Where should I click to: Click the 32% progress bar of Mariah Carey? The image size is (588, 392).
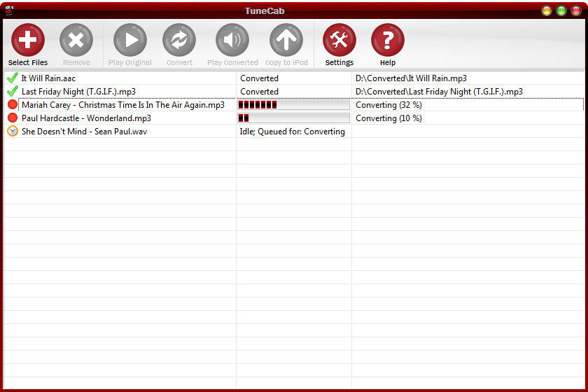point(293,105)
